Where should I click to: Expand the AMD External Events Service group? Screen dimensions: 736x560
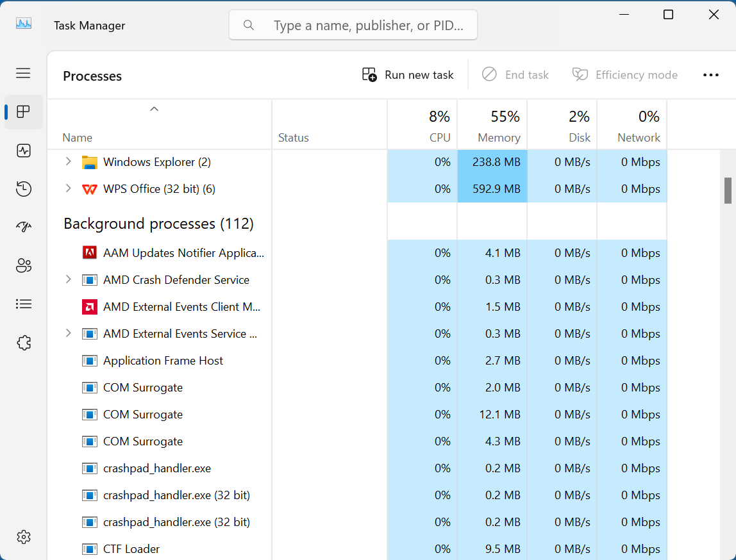pyautogui.click(x=68, y=333)
